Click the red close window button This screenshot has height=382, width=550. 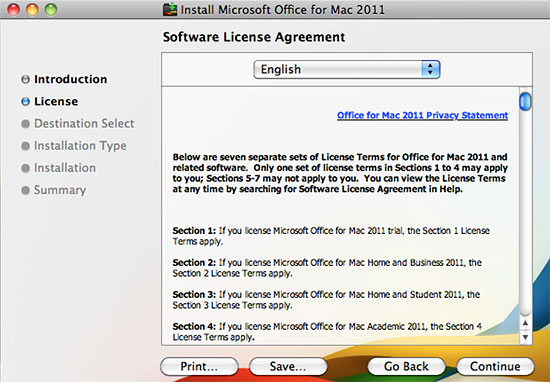click(14, 9)
